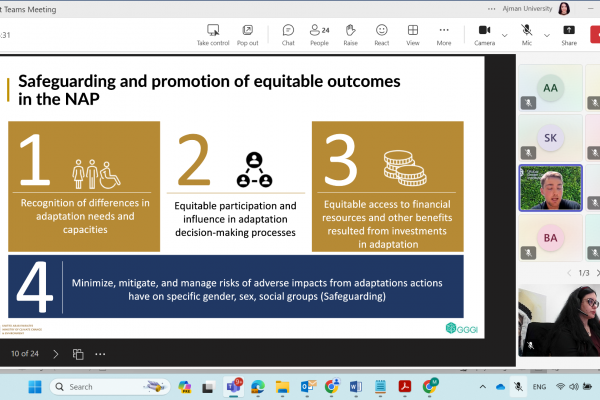Screen dimensions: 600x400
Task: Toggle the Camera on or off
Action: pos(484,35)
